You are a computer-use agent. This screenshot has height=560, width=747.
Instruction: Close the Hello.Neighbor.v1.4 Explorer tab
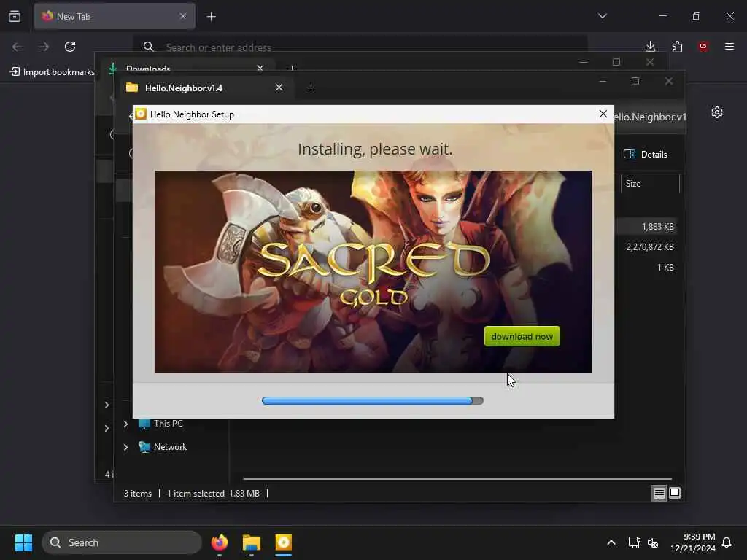[x=279, y=87]
